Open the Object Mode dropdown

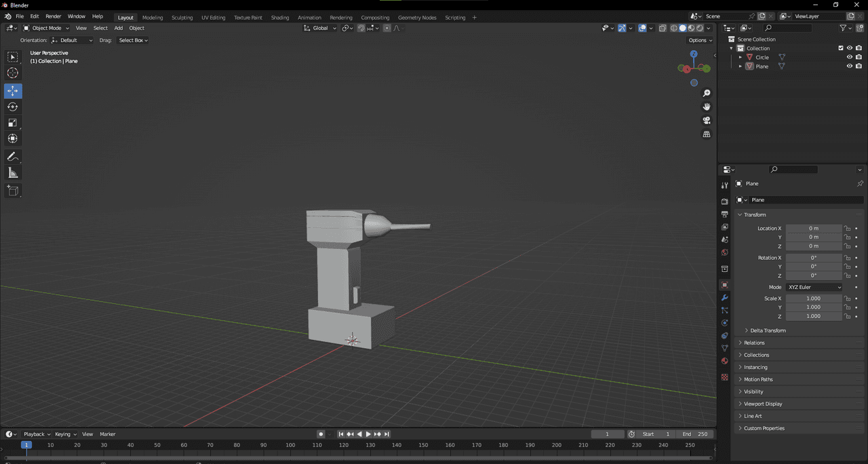(46, 28)
